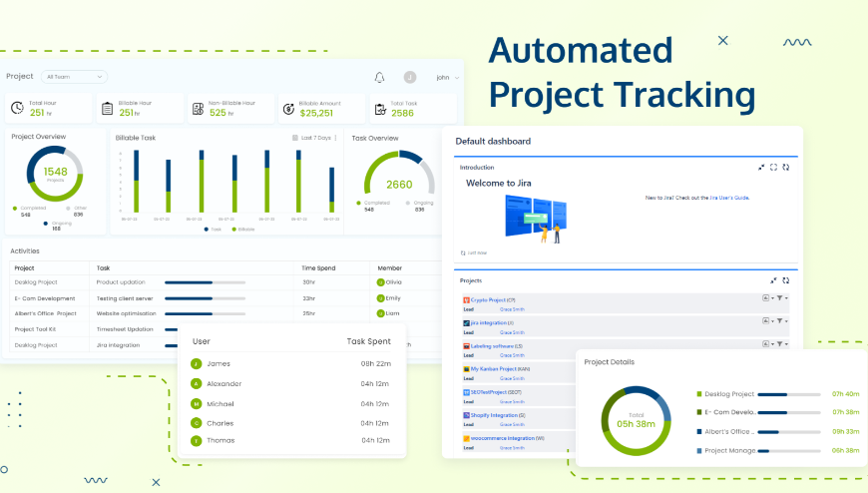Click the filter icon in jira integration row
Screen dimensions: 868x493
779,320
